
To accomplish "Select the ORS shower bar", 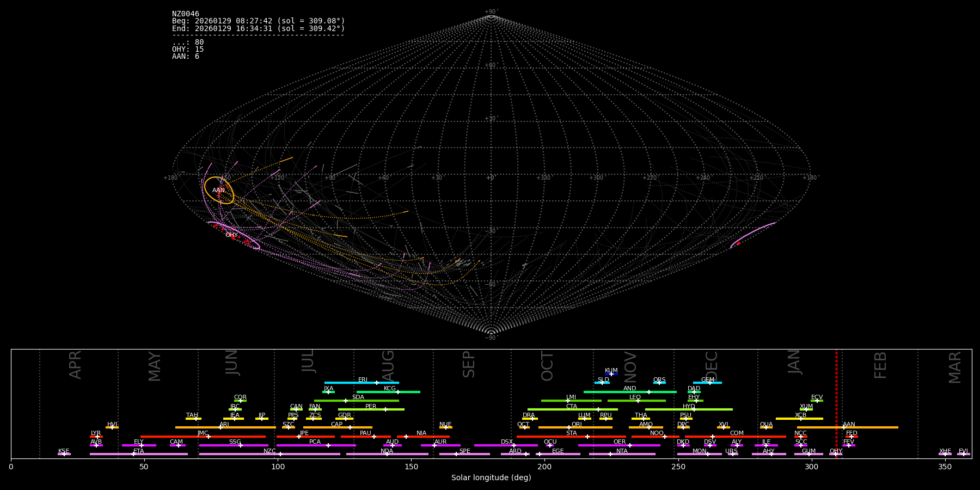I will pos(659,383).
